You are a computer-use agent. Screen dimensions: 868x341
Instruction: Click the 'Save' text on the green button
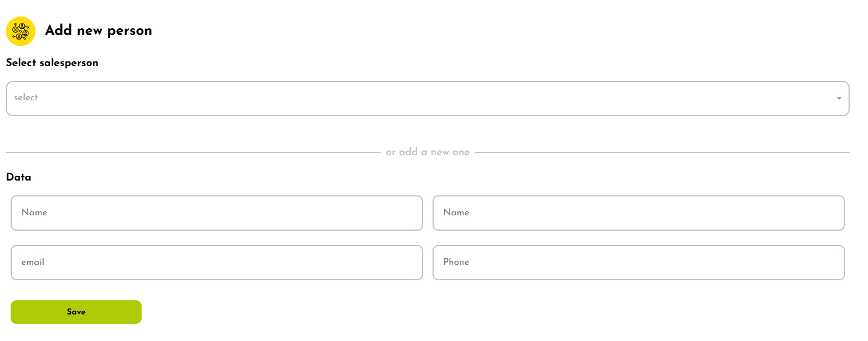point(76,312)
